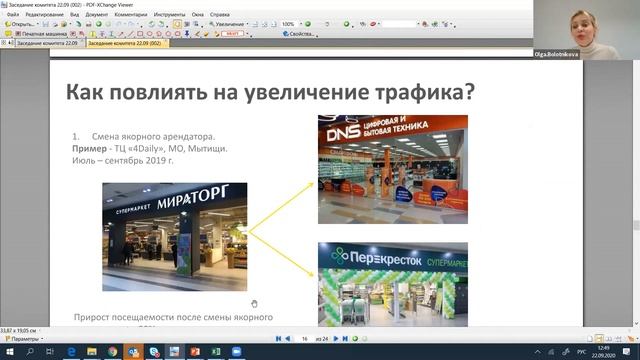Viewport: 640px width, 360px height.
Task: Open Microsoft Edge from taskbar
Action: tap(71, 351)
